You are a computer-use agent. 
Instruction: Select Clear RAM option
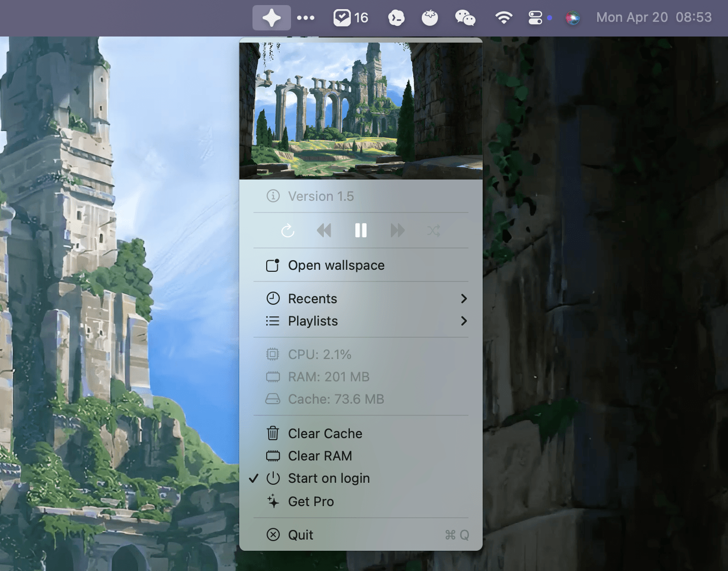(x=319, y=456)
